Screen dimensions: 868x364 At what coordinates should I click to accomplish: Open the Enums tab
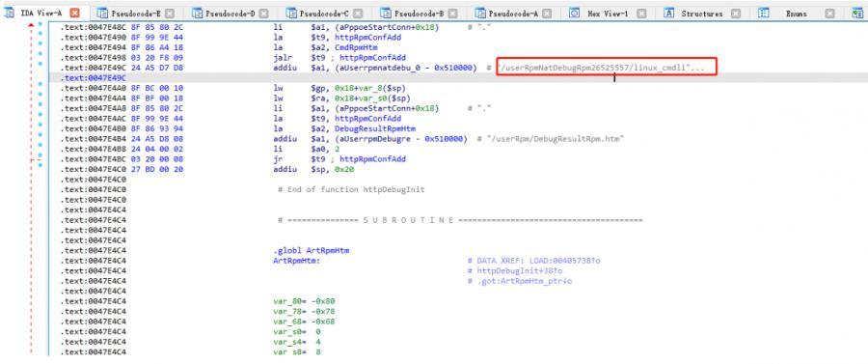pos(796,13)
